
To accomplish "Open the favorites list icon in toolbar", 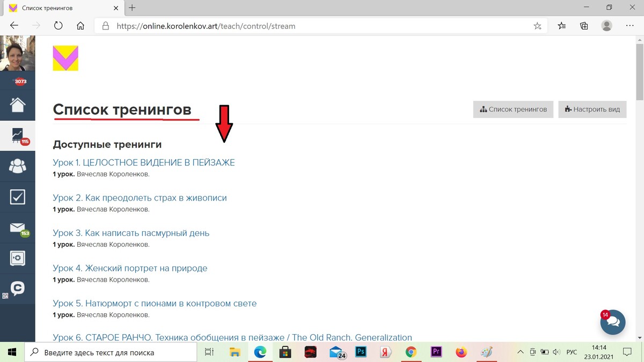I will (562, 26).
